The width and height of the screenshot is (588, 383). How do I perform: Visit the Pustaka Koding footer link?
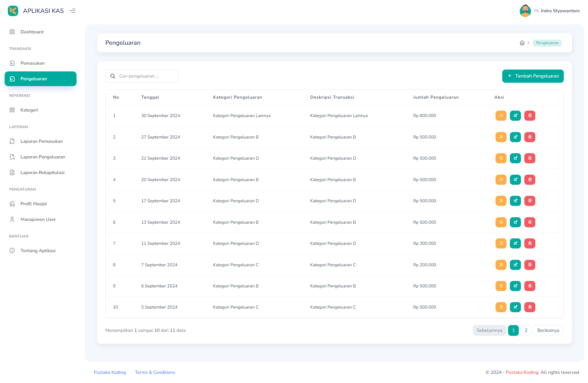[110, 372]
